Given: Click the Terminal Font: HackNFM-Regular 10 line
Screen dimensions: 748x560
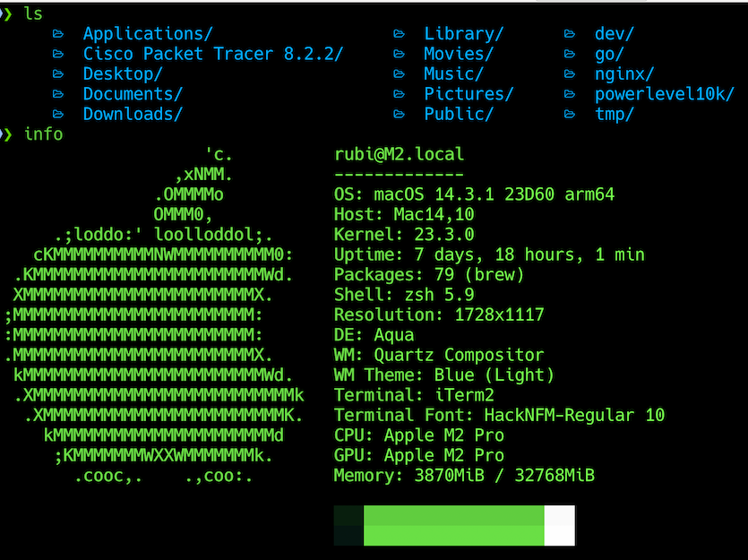Looking at the screenshot, I should (500, 415).
